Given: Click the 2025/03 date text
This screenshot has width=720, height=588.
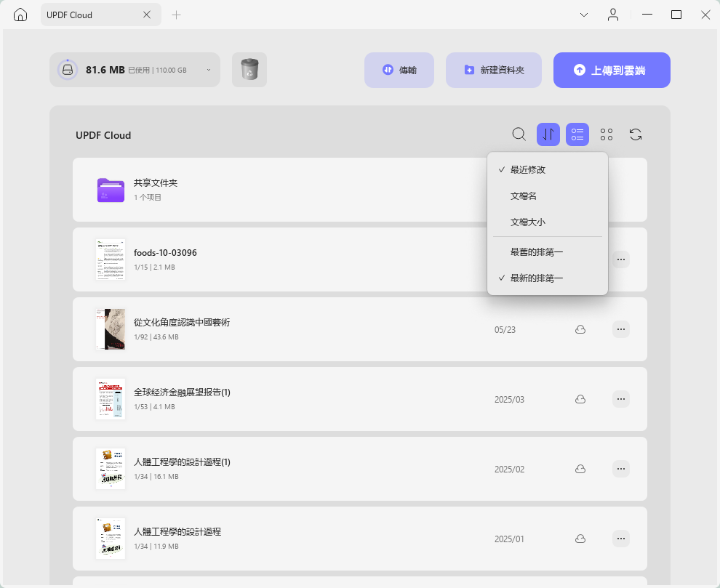Looking at the screenshot, I should tap(509, 400).
